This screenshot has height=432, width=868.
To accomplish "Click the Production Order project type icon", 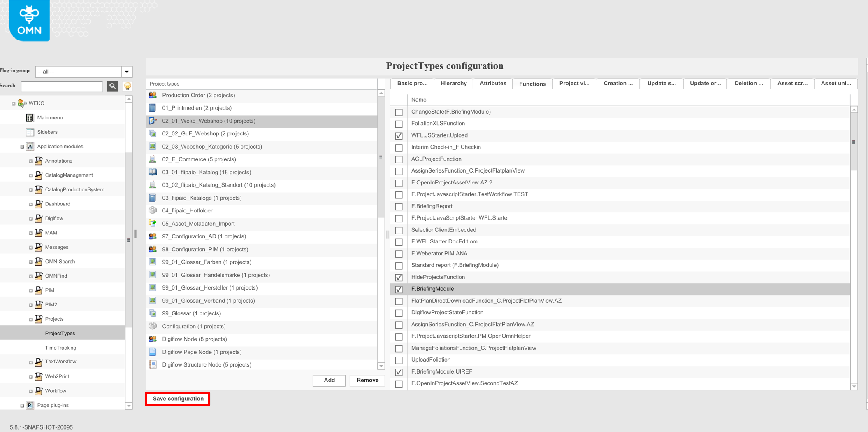I will click(x=153, y=95).
